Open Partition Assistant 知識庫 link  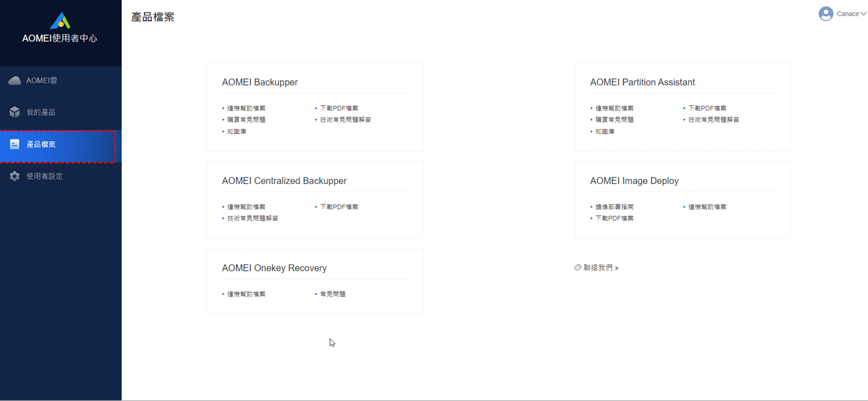click(605, 131)
